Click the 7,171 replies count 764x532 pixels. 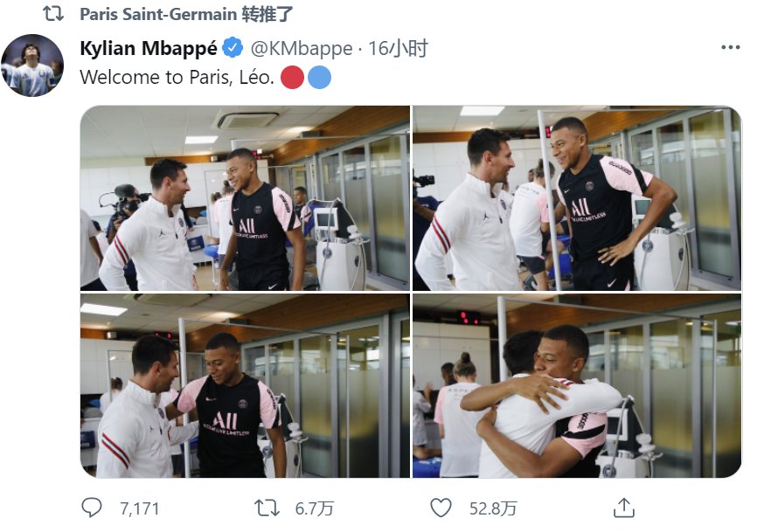pos(139,508)
